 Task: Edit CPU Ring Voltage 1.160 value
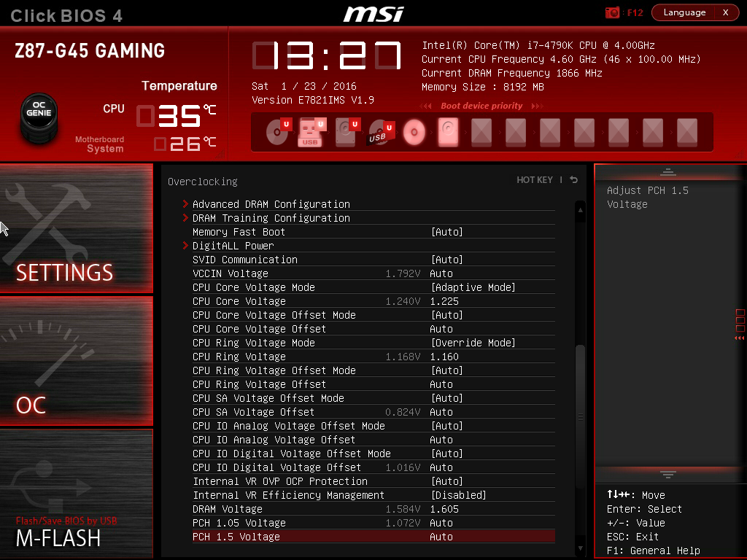444,356
